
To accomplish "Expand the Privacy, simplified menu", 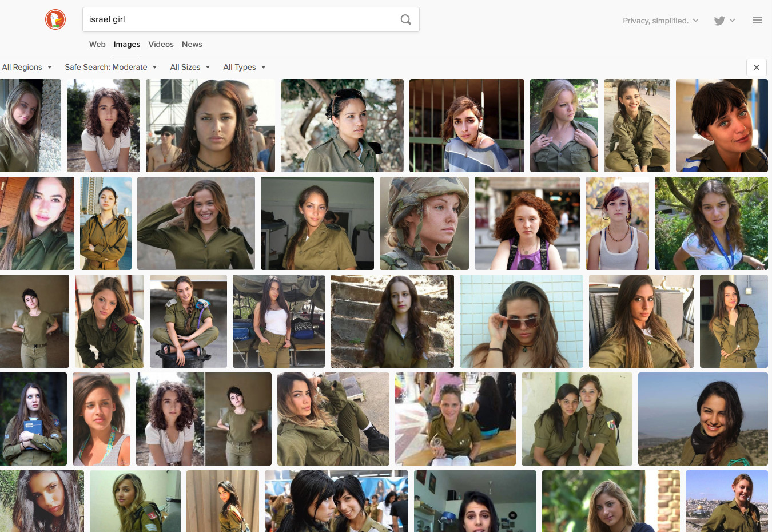I will click(x=660, y=21).
